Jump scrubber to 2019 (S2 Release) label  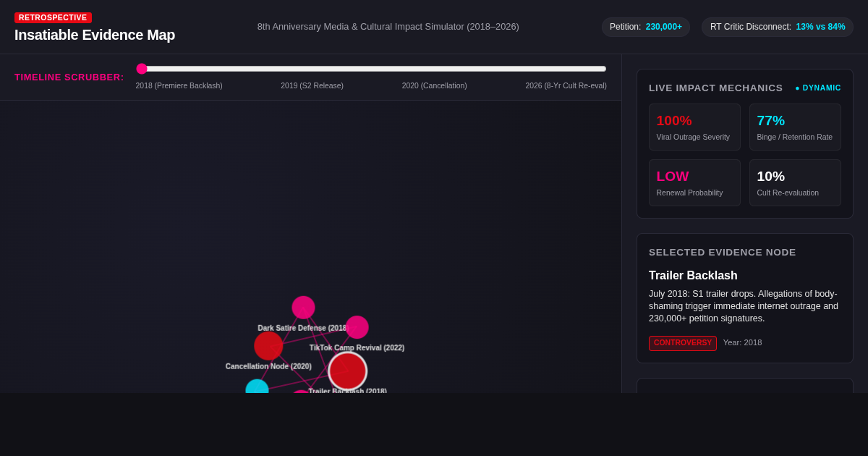[x=312, y=85]
